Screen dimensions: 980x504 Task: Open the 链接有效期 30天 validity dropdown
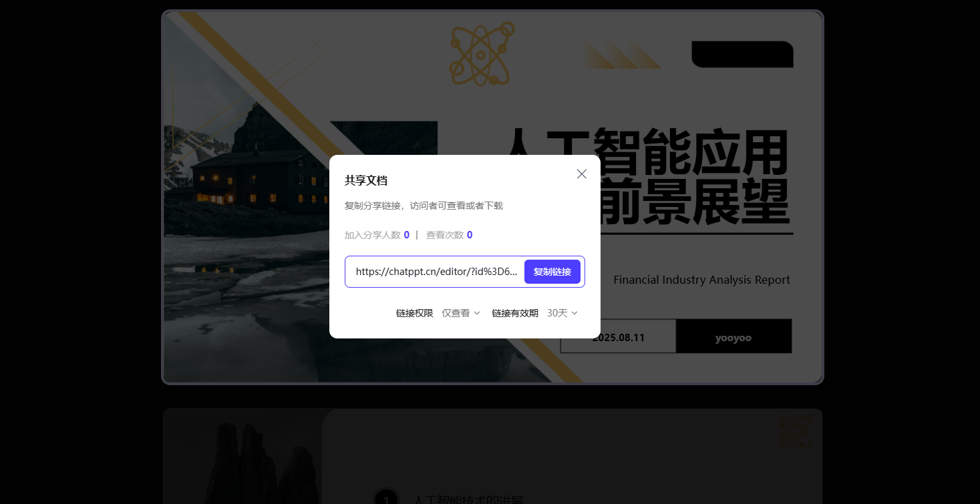[561, 313]
